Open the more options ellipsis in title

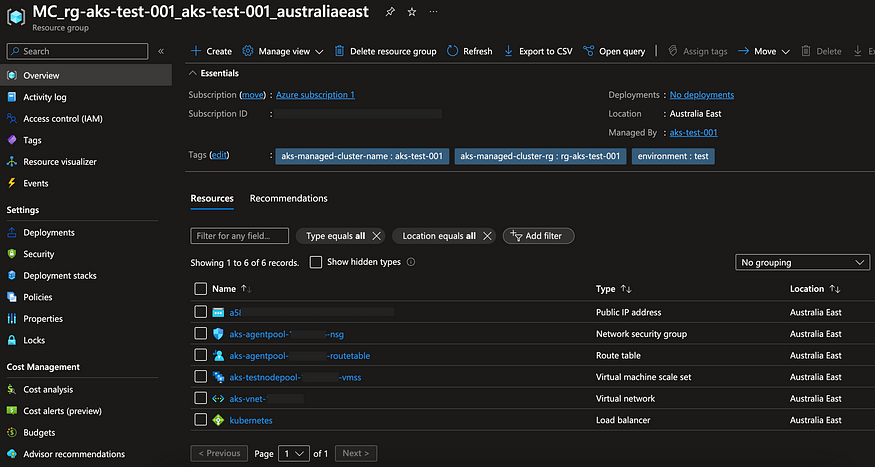[434, 12]
